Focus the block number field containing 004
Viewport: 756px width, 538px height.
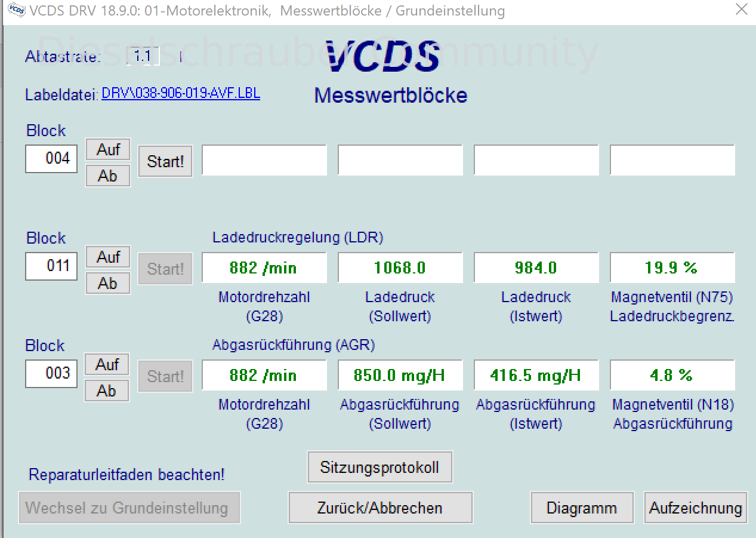[51, 159]
